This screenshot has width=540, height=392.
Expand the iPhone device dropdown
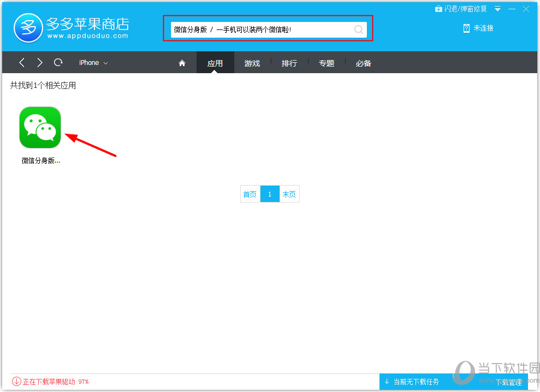click(x=93, y=63)
